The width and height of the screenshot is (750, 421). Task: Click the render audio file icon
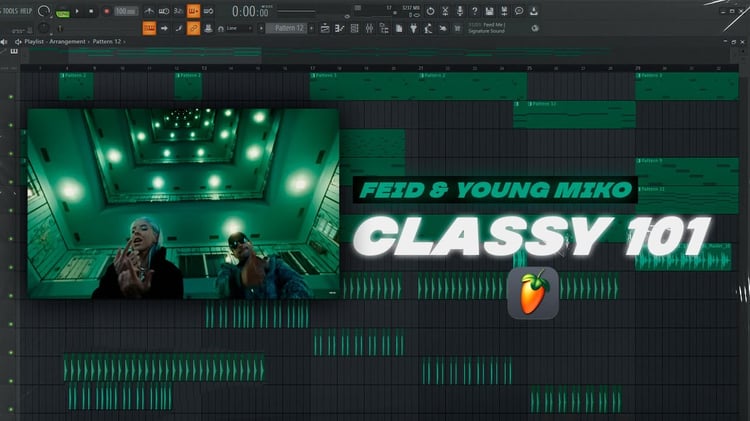(x=504, y=11)
